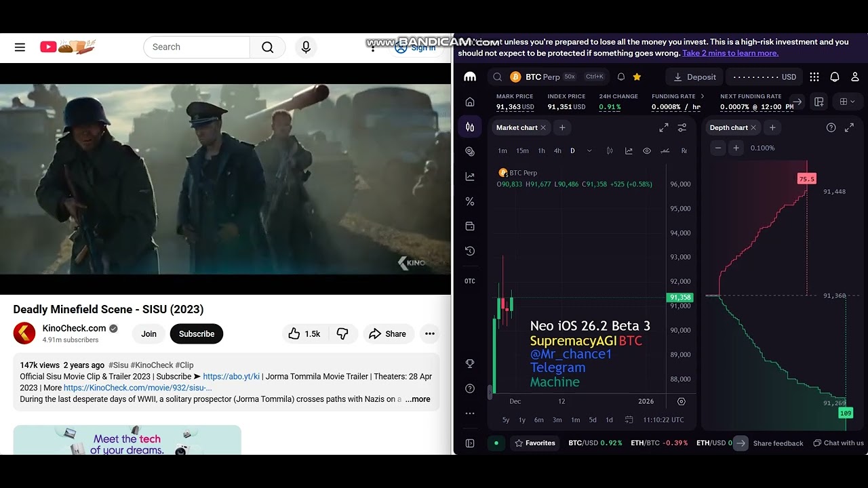Open the coins sidebar icon
This screenshot has height=488, width=868.
pyautogui.click(x=470, y=152)
